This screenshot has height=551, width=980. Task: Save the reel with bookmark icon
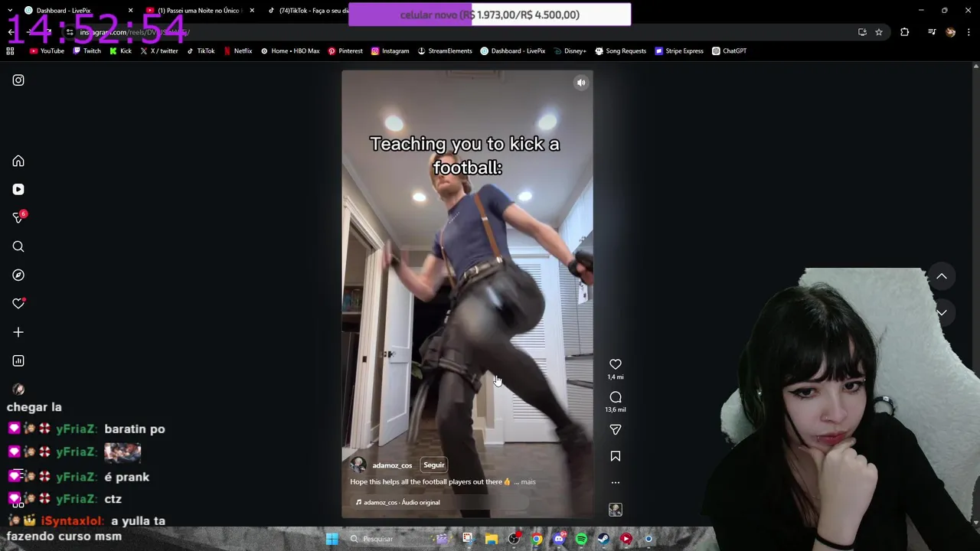click(616, 456)
